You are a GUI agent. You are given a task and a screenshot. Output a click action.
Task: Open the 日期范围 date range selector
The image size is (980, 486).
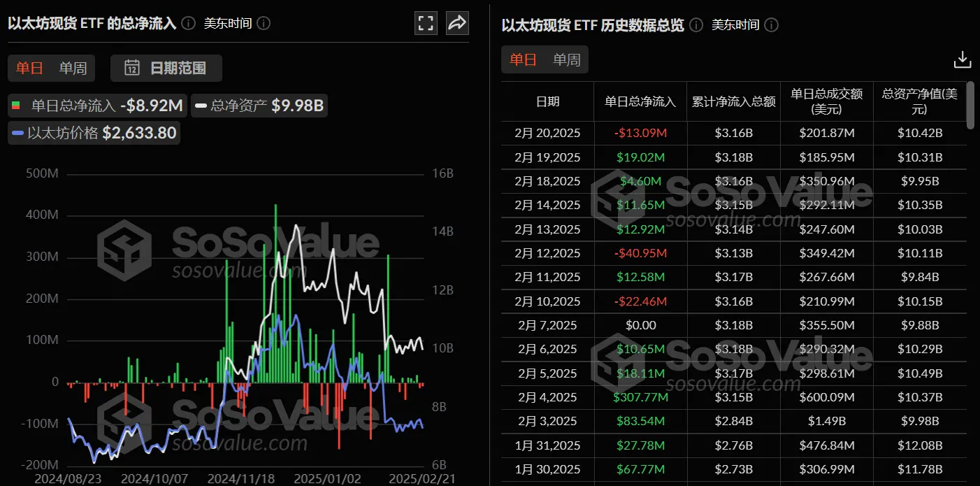coord(166,69)
